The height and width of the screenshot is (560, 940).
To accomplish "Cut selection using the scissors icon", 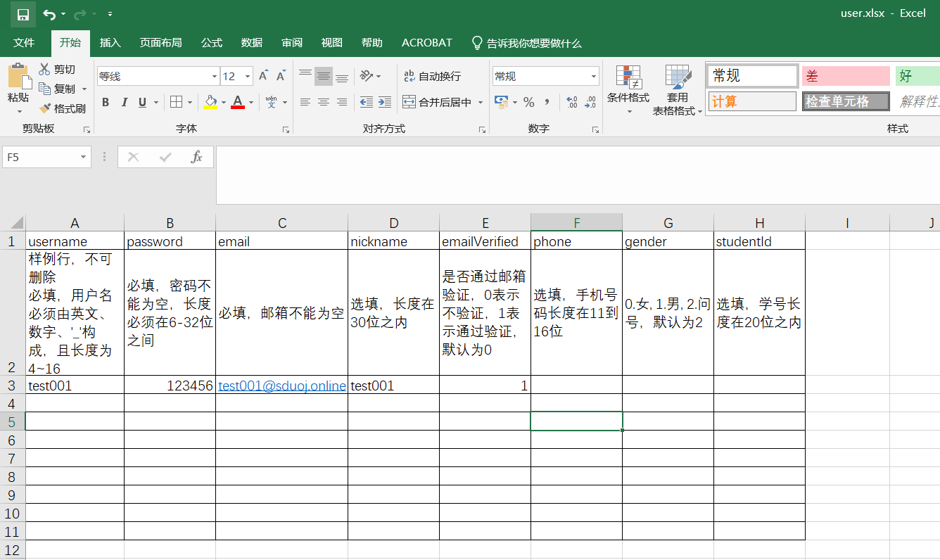I will [x=45, y=69].
